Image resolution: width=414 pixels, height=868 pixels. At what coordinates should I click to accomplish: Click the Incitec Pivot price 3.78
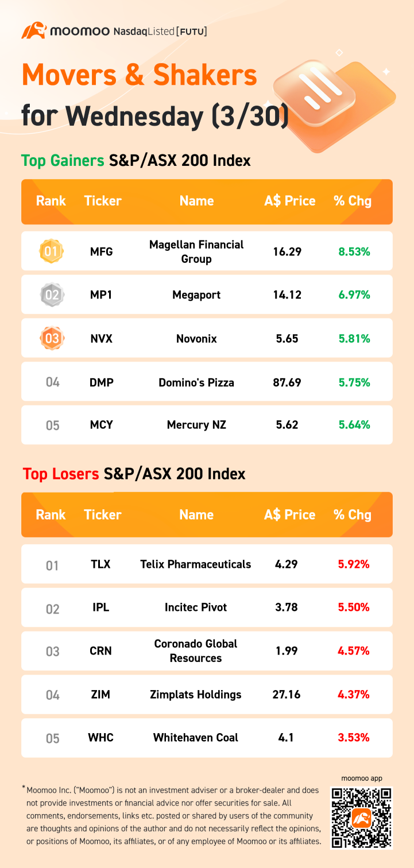(x=287, y=607)
